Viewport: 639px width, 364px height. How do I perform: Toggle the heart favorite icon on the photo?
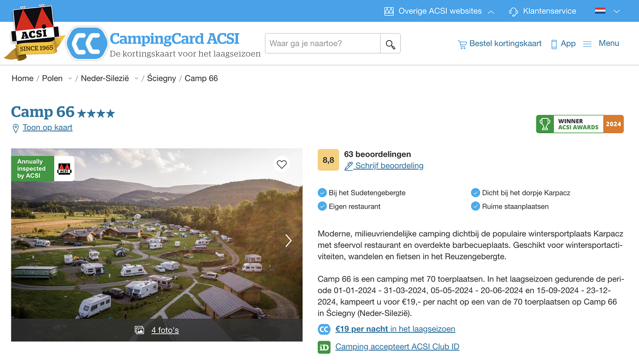pos(281,164)
